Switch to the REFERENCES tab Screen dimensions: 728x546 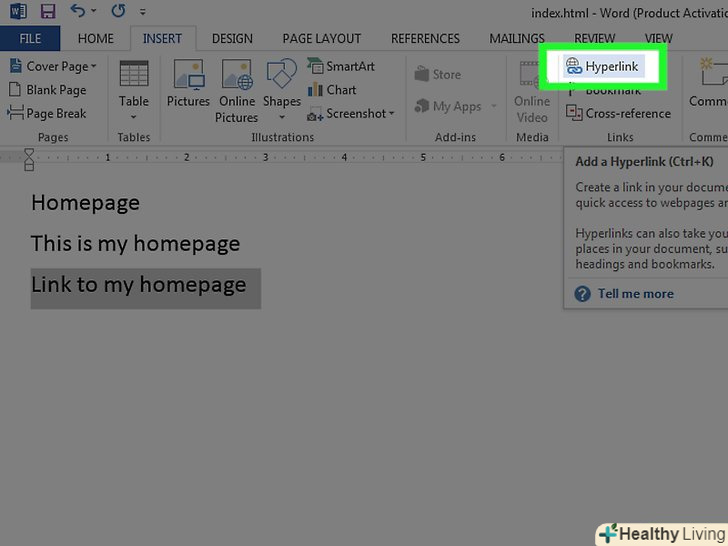(x=425, y=39)
